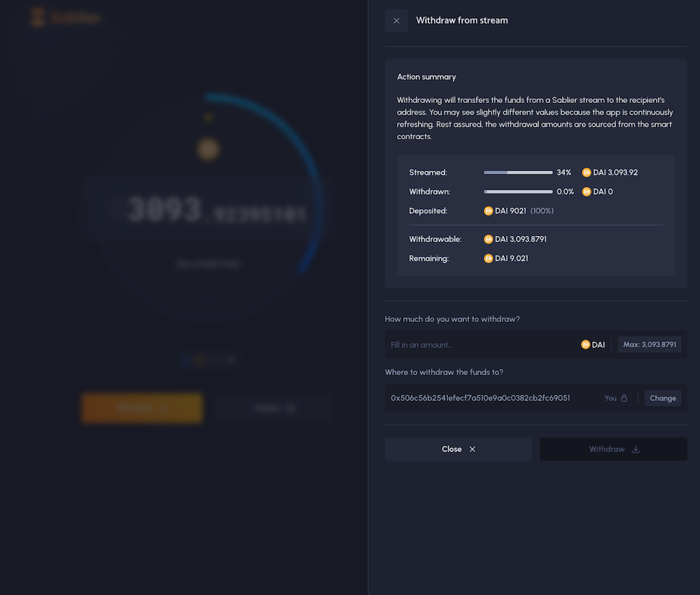Click the Withdrawn 0.0% progress bar
The image size is (700, 595).
pyautogui.click(x=518, y=191)
